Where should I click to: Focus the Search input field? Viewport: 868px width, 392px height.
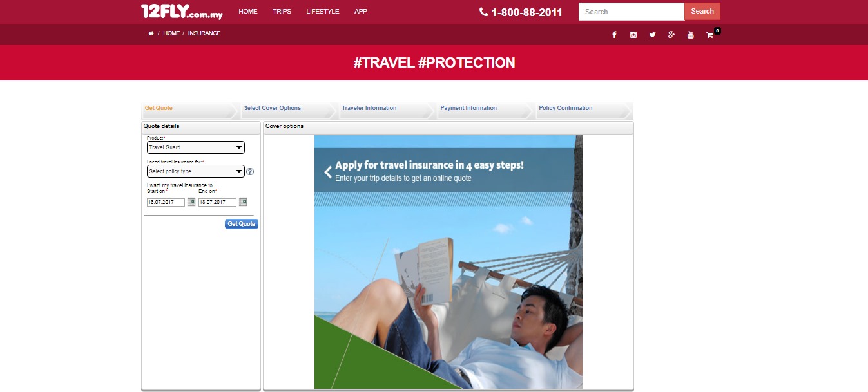pos(632,12)
